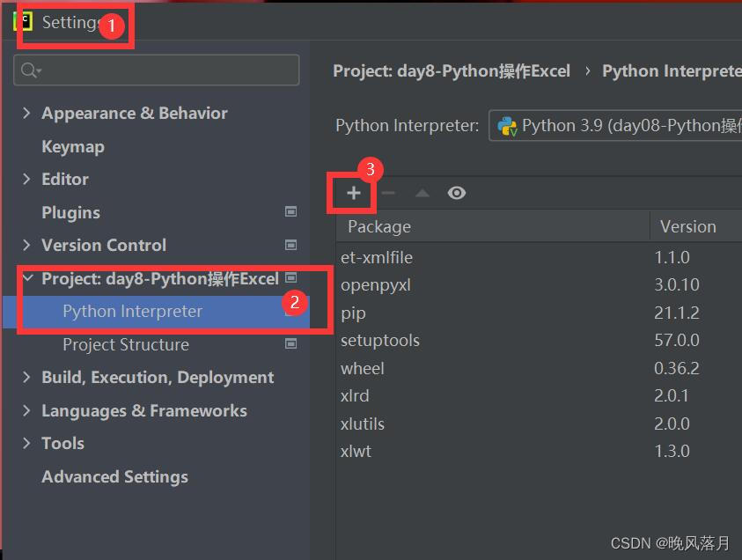Open Advanced Settings

coord(115,476)
